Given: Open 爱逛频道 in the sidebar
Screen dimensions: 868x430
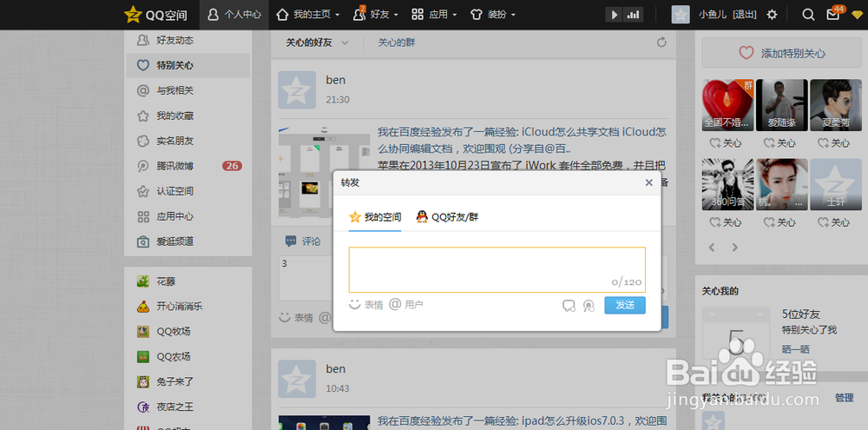Looking at the screenshot, I should [x=188, y=241].
